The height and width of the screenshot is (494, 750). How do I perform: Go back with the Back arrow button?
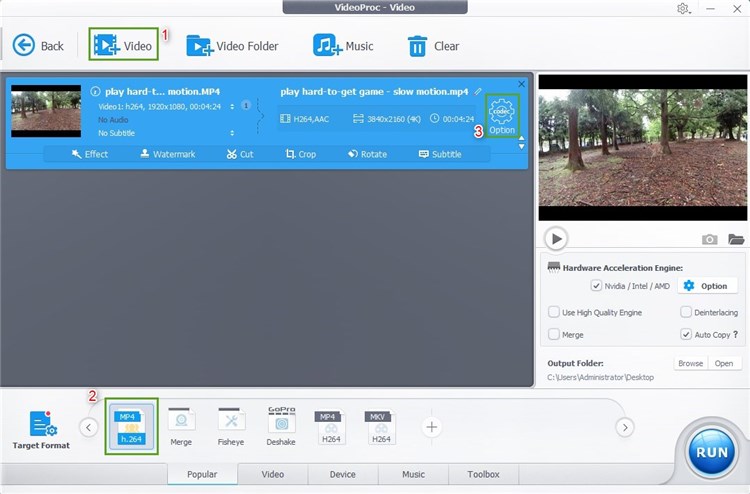coord(38,46)
